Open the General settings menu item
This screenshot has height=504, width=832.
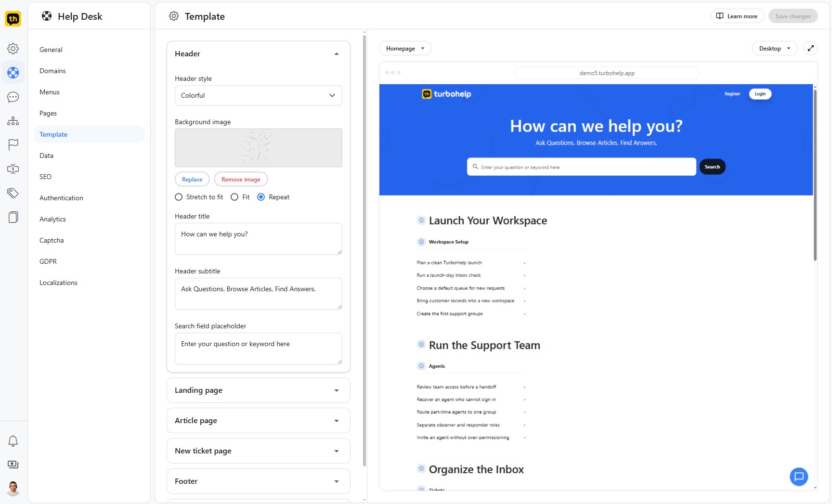(x=89, y=50)
